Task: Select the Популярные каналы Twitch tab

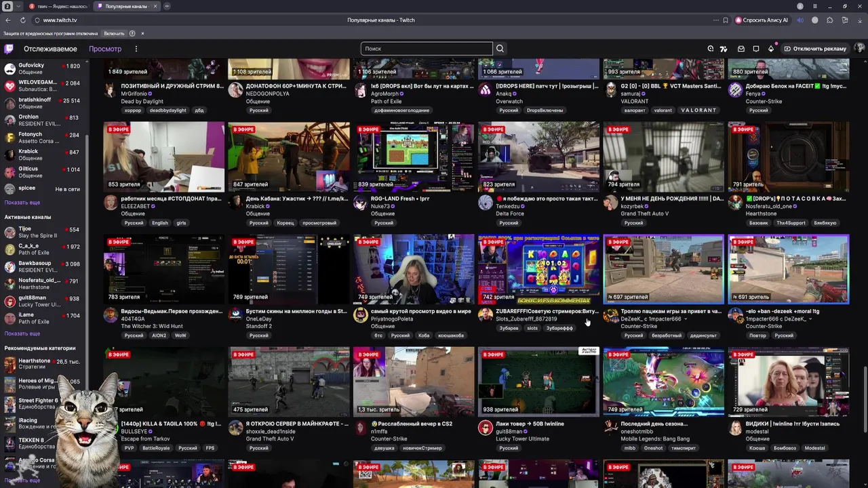Action: (x=126, y=6)
